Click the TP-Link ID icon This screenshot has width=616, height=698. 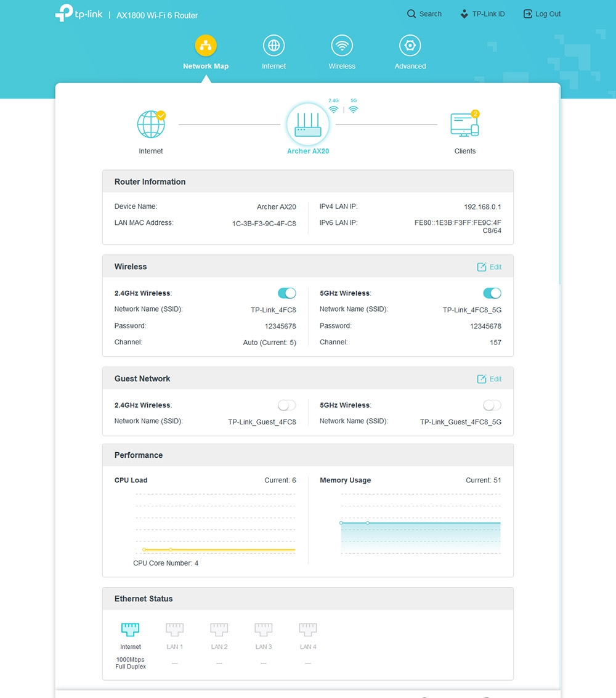(464, 14)
